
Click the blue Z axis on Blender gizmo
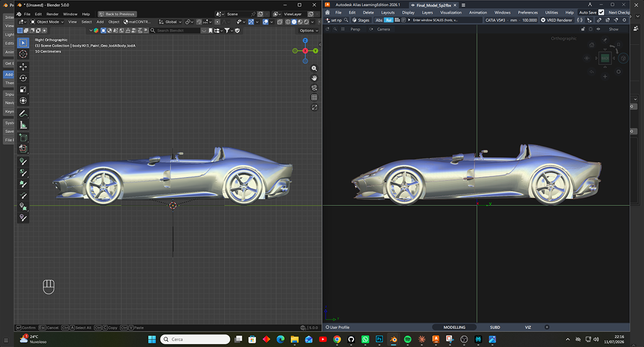click(305, 40)
